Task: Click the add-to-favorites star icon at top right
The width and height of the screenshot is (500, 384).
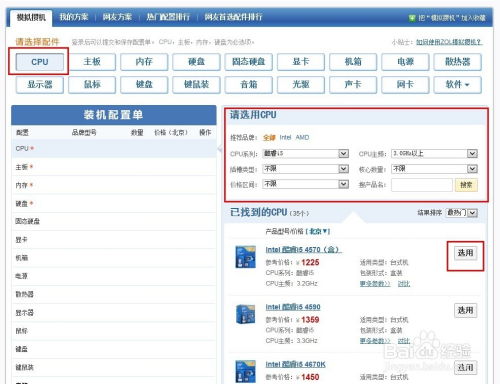Action: (x=412, y=18)
